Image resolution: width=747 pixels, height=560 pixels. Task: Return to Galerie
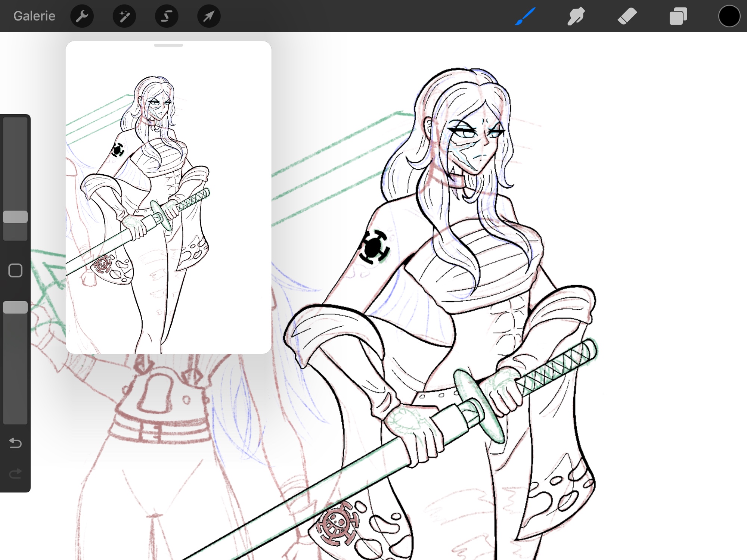coord(34,16)
